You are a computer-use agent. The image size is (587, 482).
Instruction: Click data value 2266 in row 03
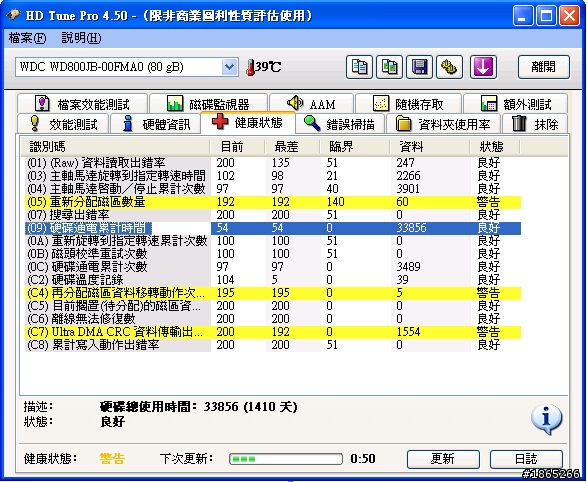pos(408,176)
